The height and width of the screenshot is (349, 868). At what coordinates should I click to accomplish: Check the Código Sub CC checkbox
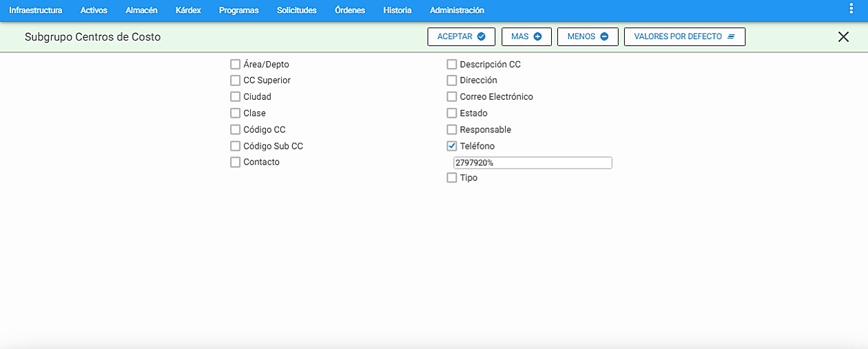click(x=236, y=147)
